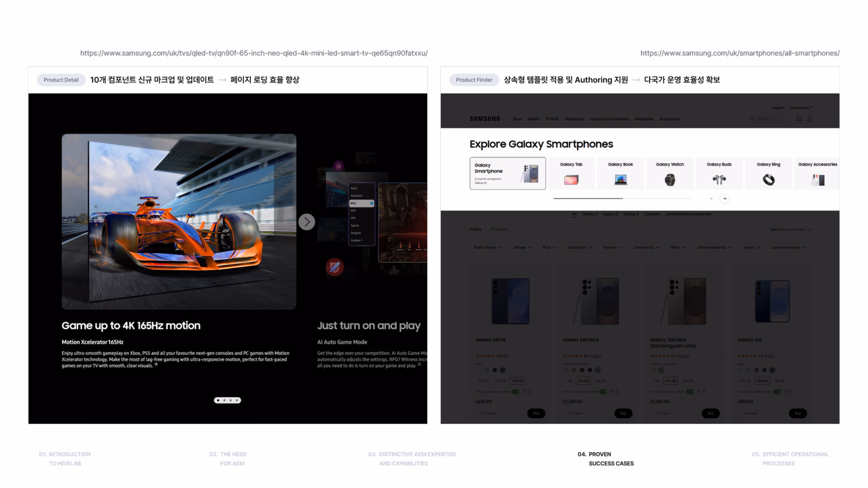Tick Compare checkbox for £859.00 Galaxy S25

coord(740,413)
